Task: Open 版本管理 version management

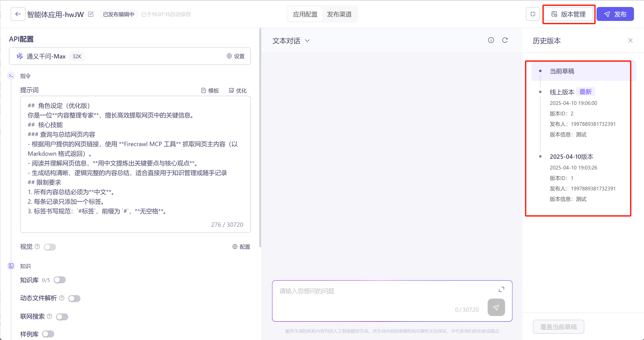Action: tap(569, 14)
